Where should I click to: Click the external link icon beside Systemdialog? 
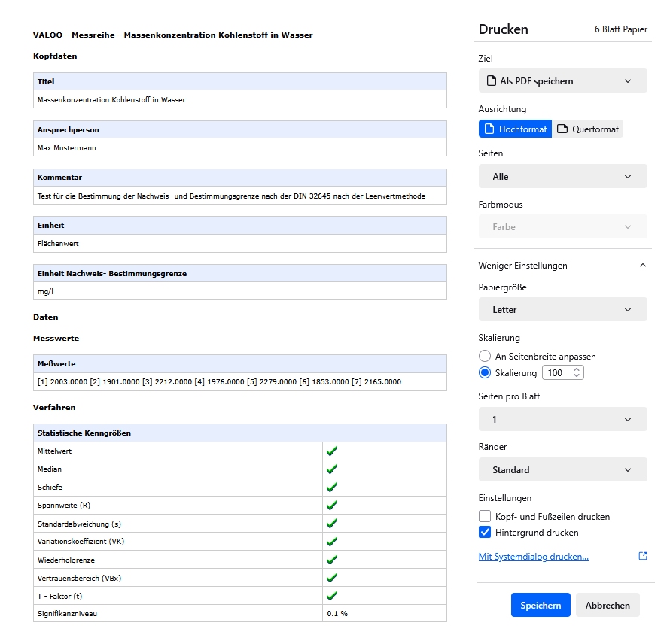coord(642,557)
